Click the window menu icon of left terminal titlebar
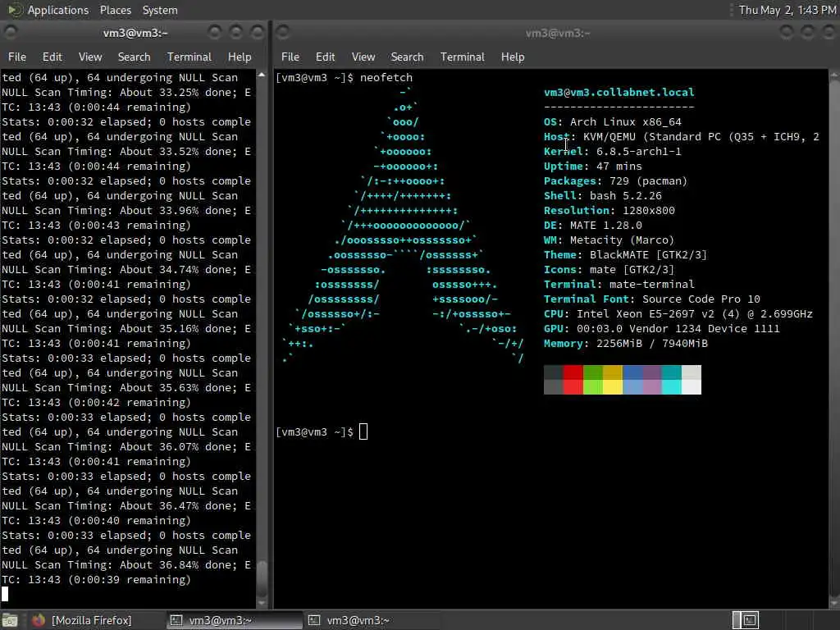 (x=11, y=32)
